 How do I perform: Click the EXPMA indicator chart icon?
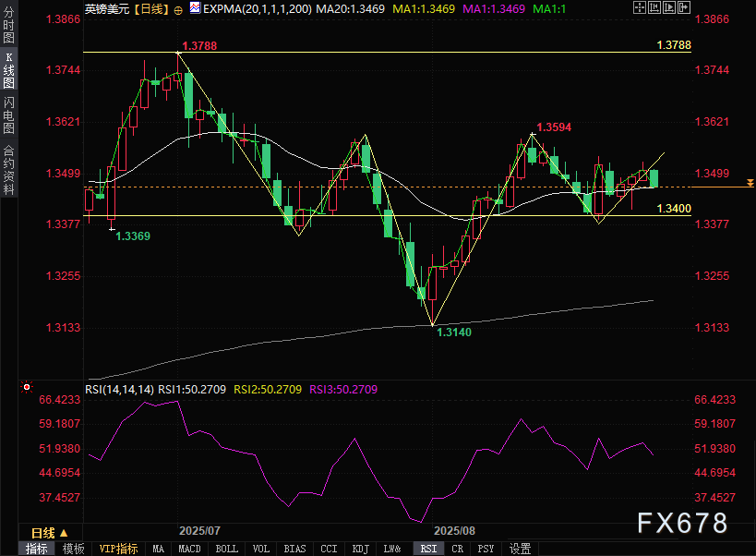(194, 8)
